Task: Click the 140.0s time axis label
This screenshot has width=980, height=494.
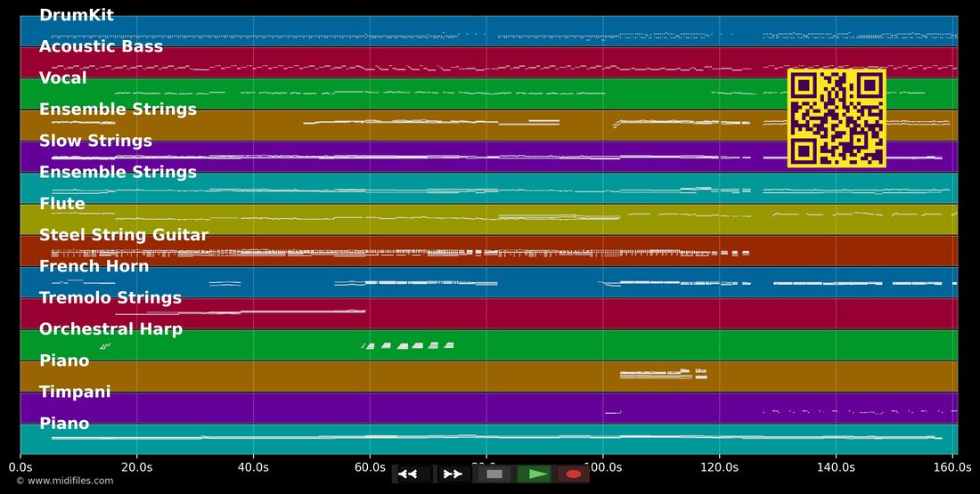Action: pos(837,467)
